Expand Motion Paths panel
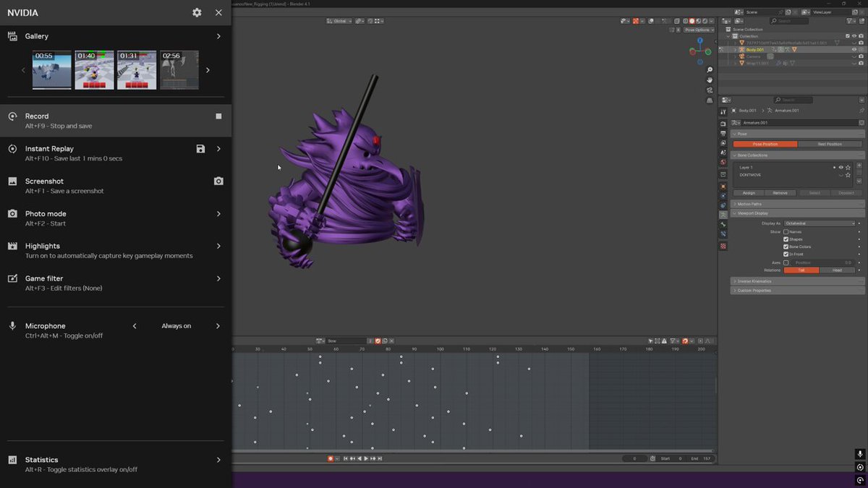 [x=798, y=204]
